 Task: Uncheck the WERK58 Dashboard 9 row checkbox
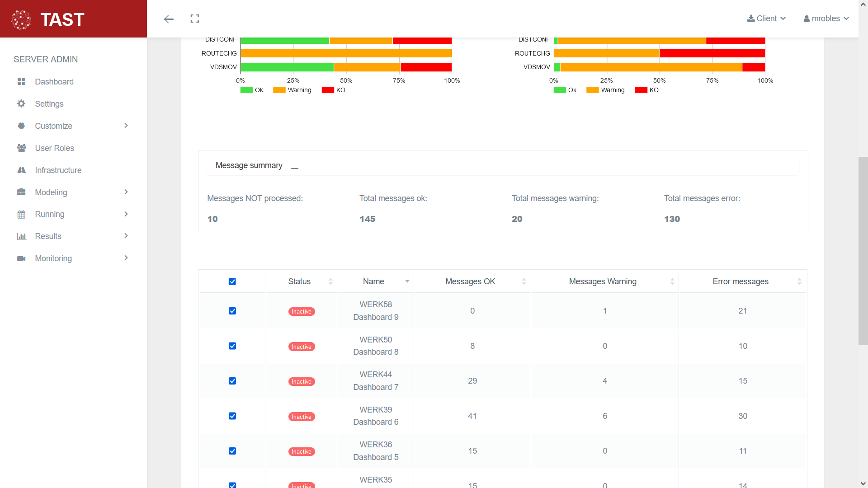point(232,311)
